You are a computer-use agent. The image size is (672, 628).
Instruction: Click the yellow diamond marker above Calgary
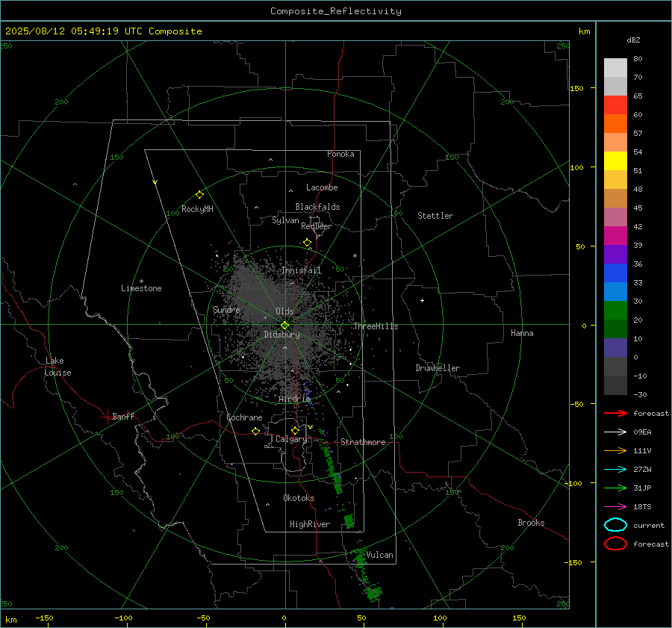[x=295, y=430]
